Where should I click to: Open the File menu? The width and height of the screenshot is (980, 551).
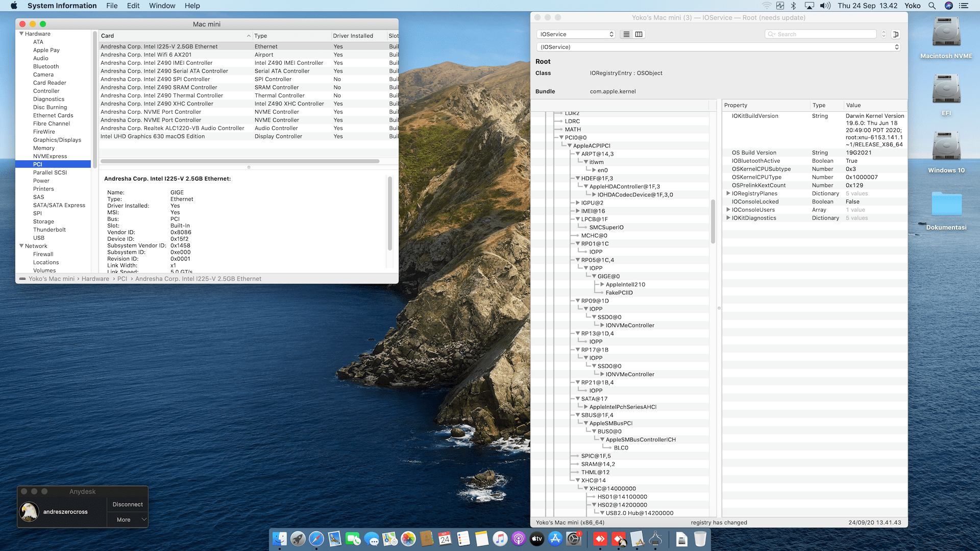(x=112, y=6)
